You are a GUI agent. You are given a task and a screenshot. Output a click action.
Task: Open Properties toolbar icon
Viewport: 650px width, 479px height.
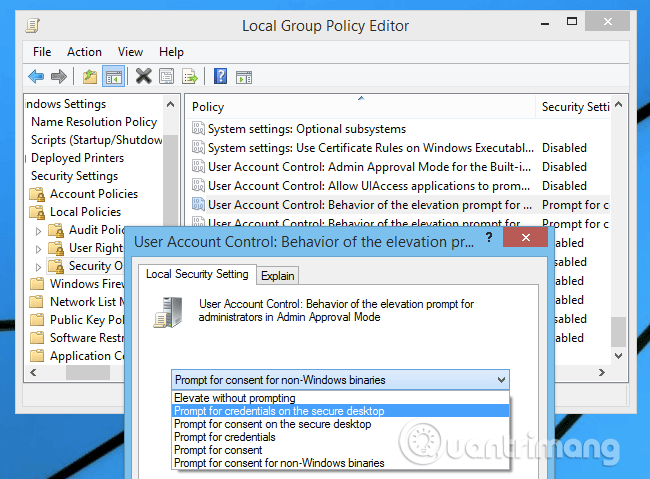167,77
